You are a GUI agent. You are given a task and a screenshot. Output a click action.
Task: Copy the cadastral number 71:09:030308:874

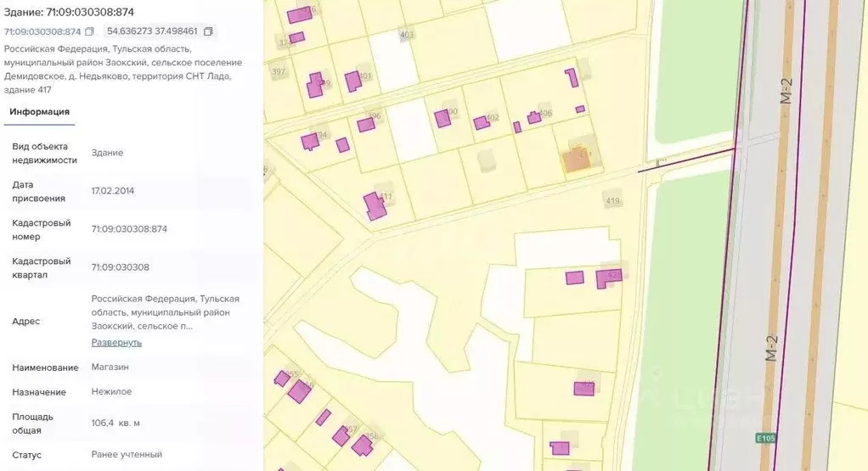[89, 32]
